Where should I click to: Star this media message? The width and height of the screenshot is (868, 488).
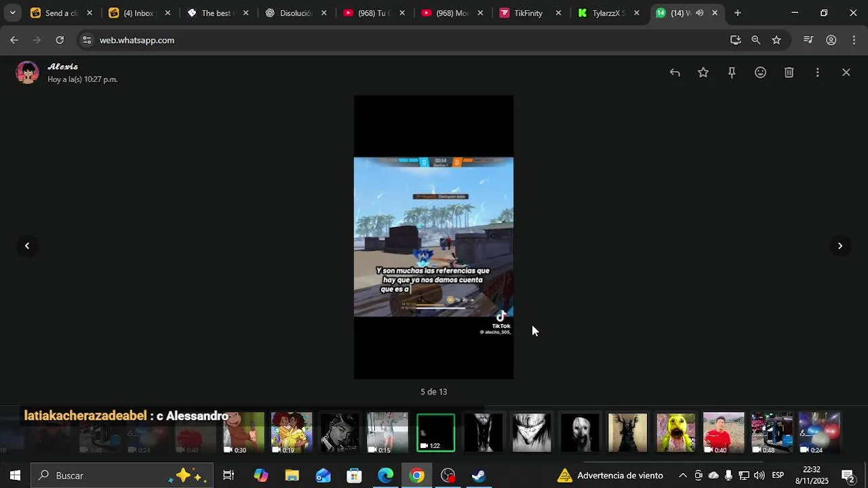[x=703, y=73]
